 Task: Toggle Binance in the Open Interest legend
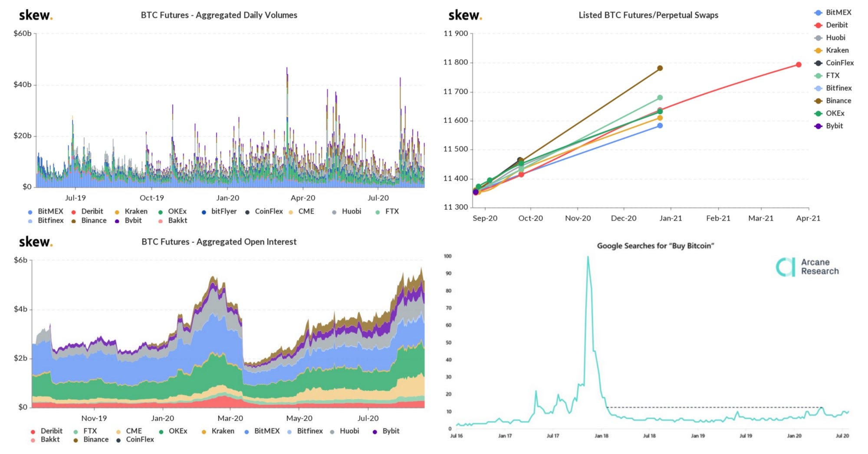pos(91,440)
